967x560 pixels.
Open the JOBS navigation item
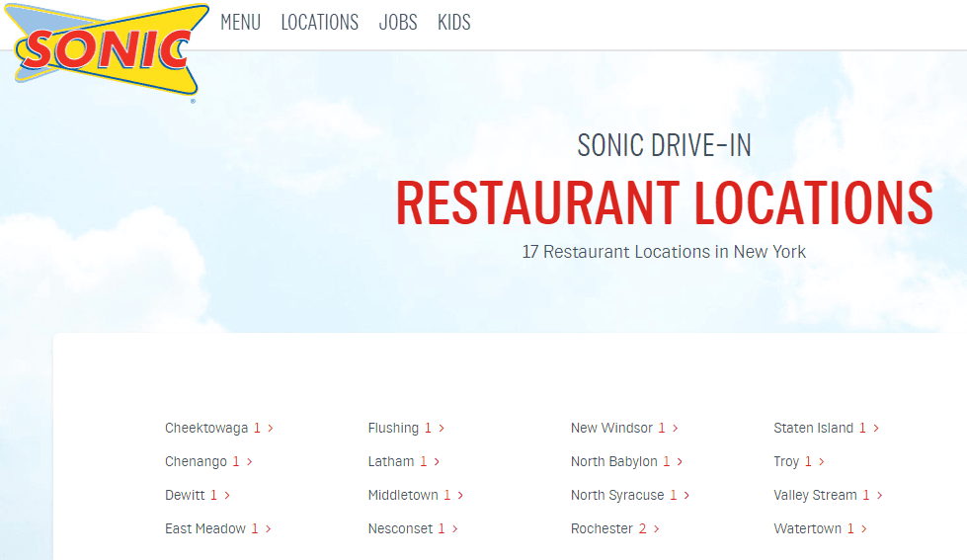point(398,22)
